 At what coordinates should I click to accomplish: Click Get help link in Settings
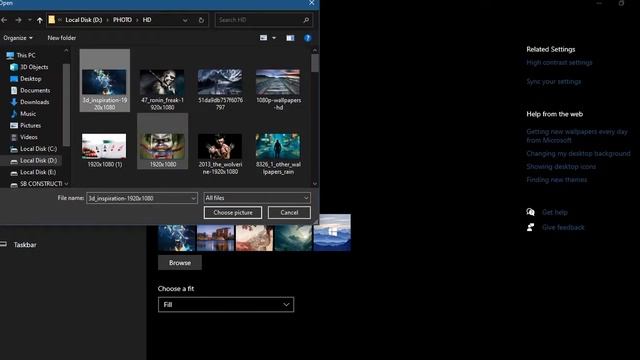coord(555,212)
